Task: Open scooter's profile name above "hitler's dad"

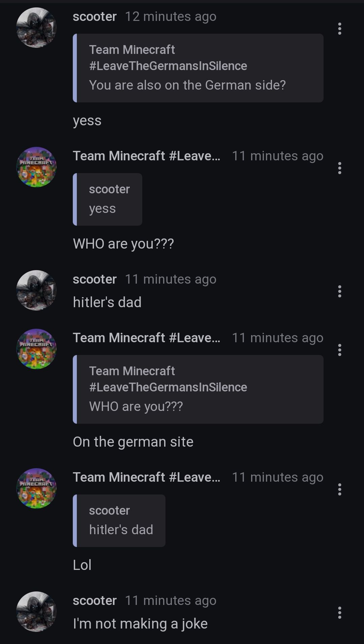Action: [x=95, y=279]
